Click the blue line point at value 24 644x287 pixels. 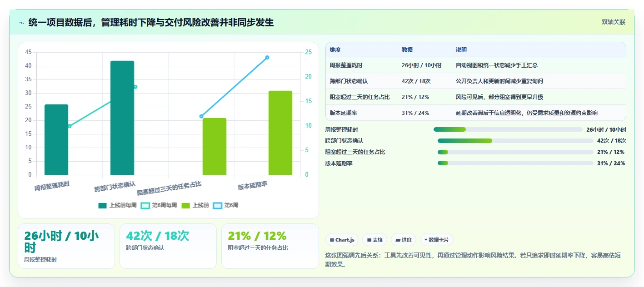pos(267,57)
